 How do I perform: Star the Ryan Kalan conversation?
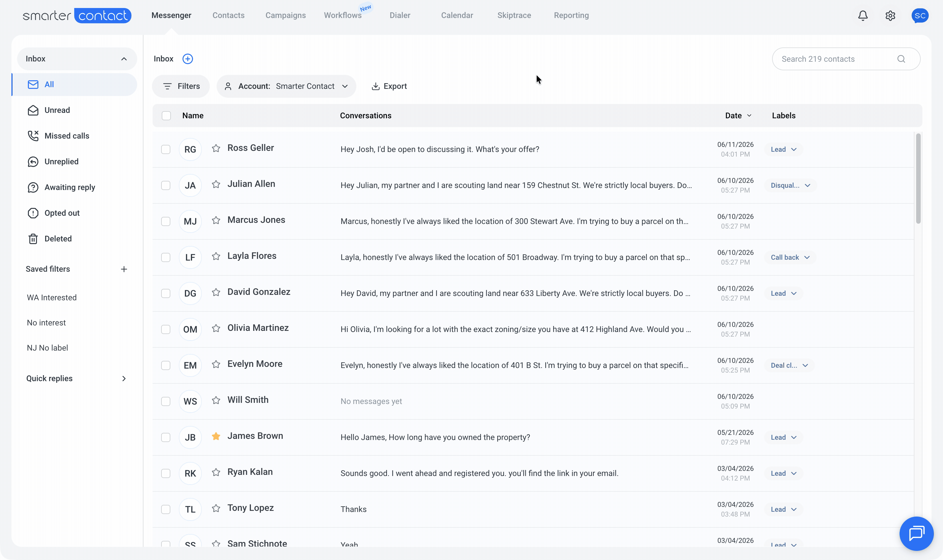pyautogui.click(x=216, y=472)
